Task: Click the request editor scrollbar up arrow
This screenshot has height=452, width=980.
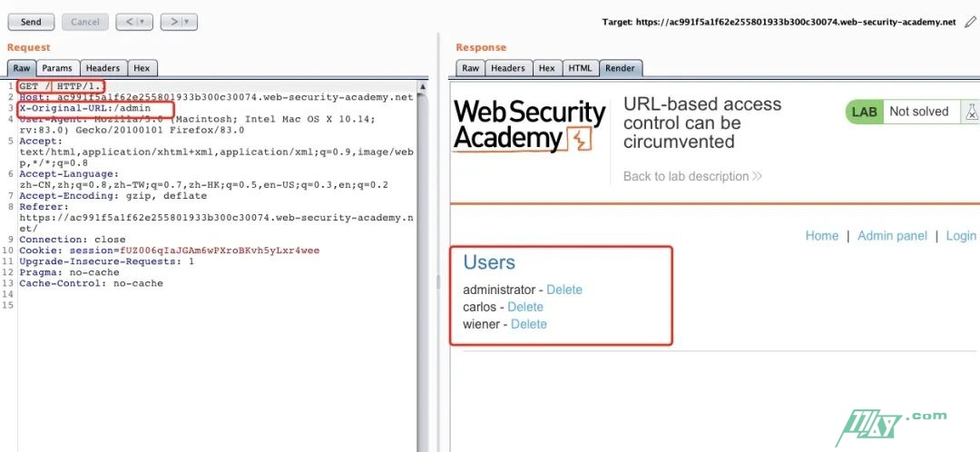Action: pos(423,87)
